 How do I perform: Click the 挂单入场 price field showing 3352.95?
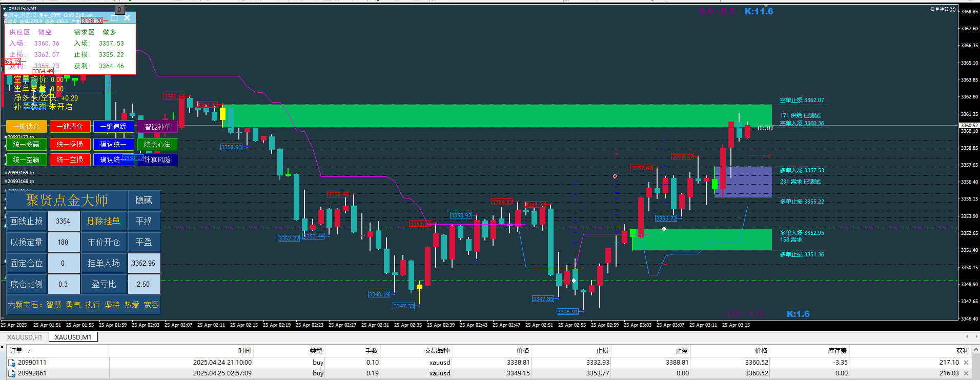144,263
